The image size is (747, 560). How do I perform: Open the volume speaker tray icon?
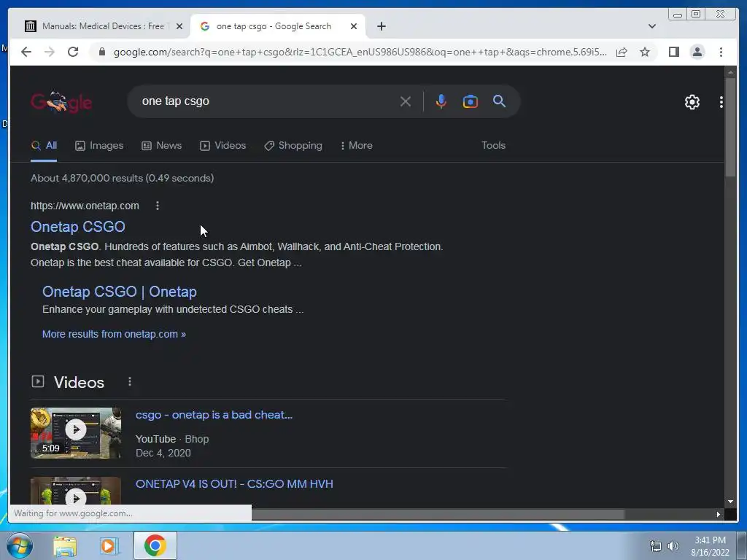coord(673,546)
